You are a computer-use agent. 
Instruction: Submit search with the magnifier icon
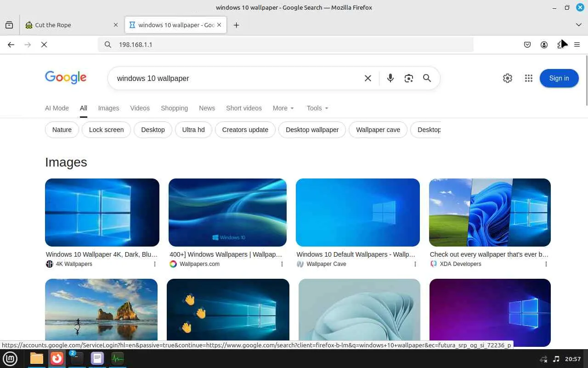(427, 78)
